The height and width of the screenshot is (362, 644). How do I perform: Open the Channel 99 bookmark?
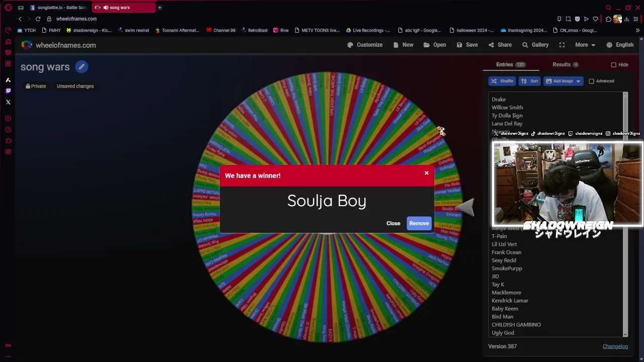220,30
